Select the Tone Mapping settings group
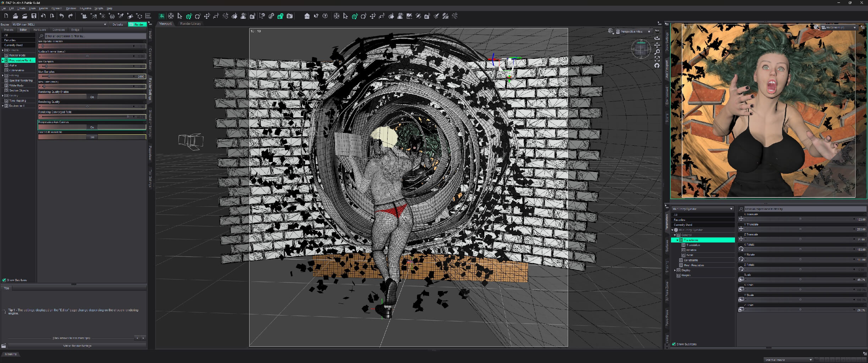This screenshot has width=868, height=363. (x=17, y=101)
